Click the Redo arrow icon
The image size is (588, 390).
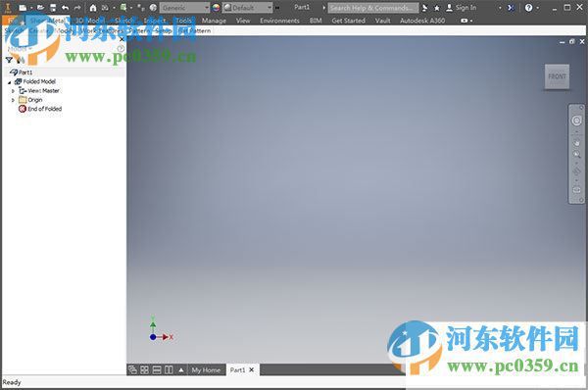point(77,8)
